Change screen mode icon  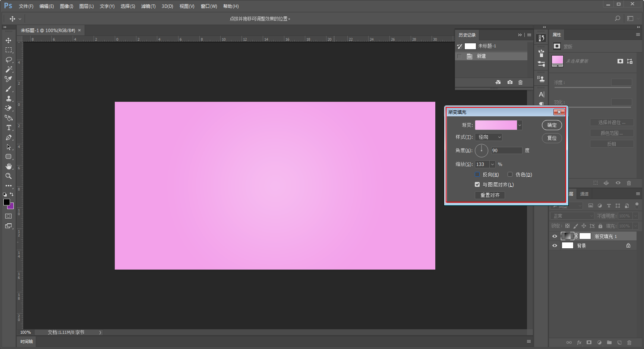click(x=9, y=226)
